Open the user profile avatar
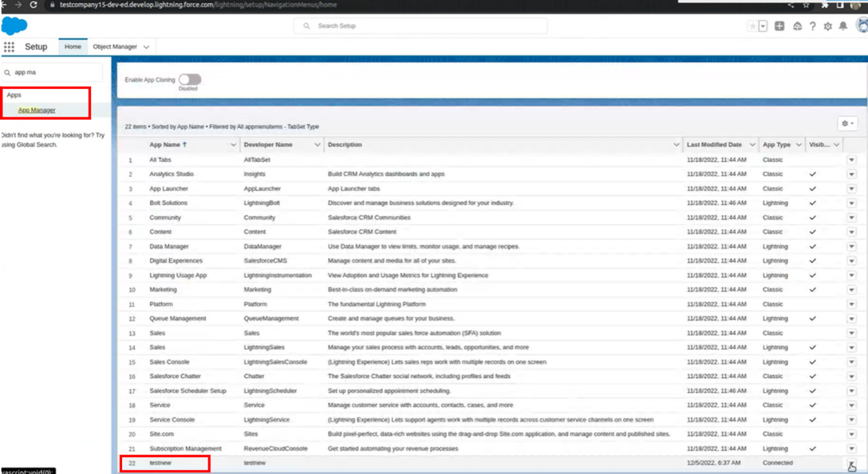868x474 pixels. 859,26
